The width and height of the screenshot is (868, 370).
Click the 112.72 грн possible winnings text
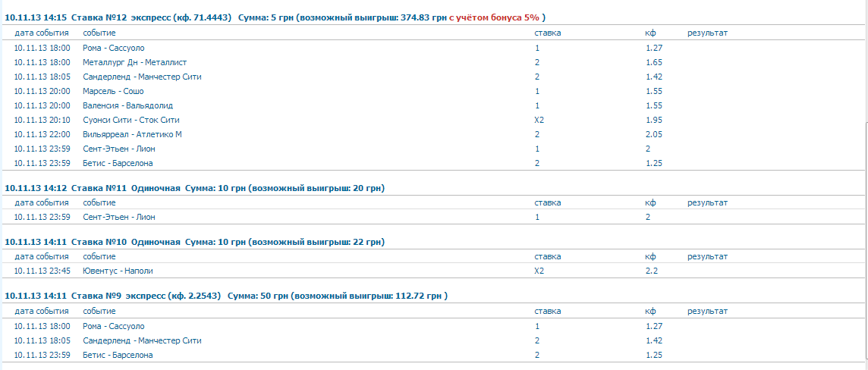pos(417,296)
